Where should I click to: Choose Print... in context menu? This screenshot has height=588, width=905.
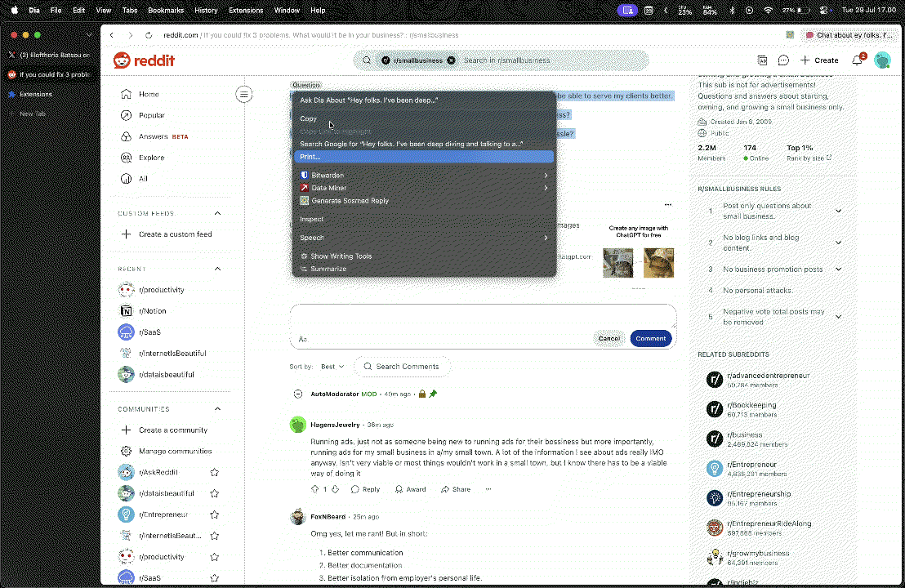[424, 157]
